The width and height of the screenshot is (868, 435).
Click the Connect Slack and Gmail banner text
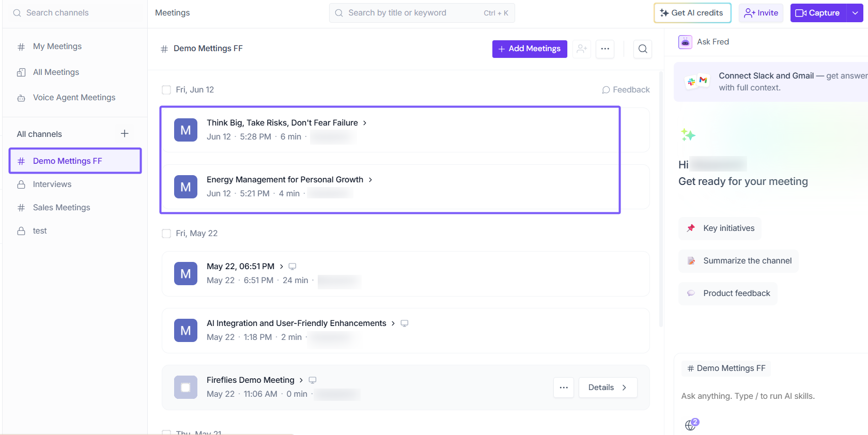pos(793,82)
